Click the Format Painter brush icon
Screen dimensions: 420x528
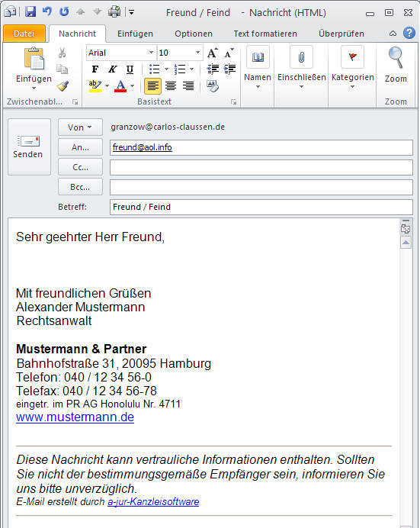coord(63,86)
